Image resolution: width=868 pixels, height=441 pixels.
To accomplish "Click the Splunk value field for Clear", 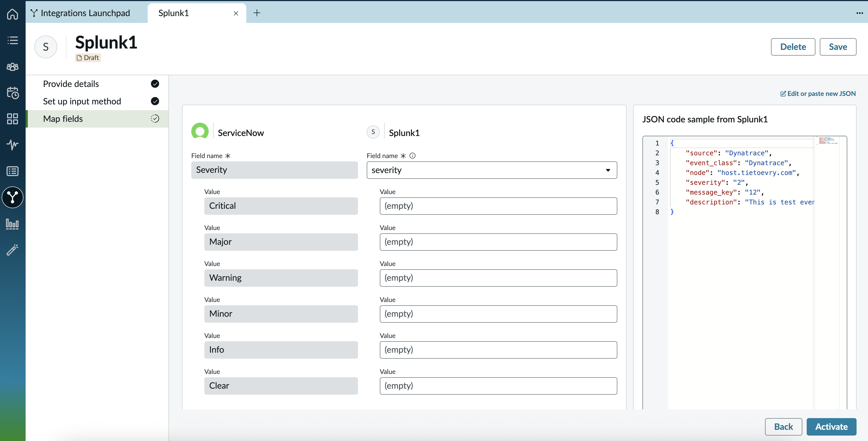I will (x=498, y=386).
